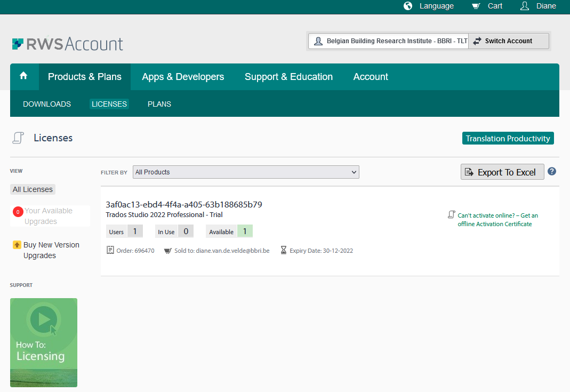Viewport: 570px width, 392px height.
Task: Open the Support & Education menu
Action: pos(288,76)
